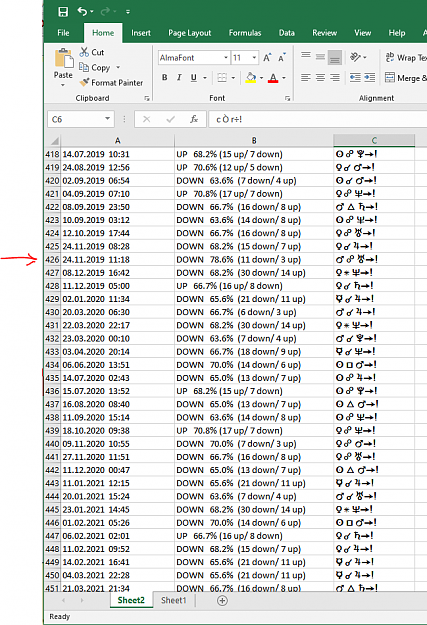Click the Decrease Indent icon

[355, 77]
